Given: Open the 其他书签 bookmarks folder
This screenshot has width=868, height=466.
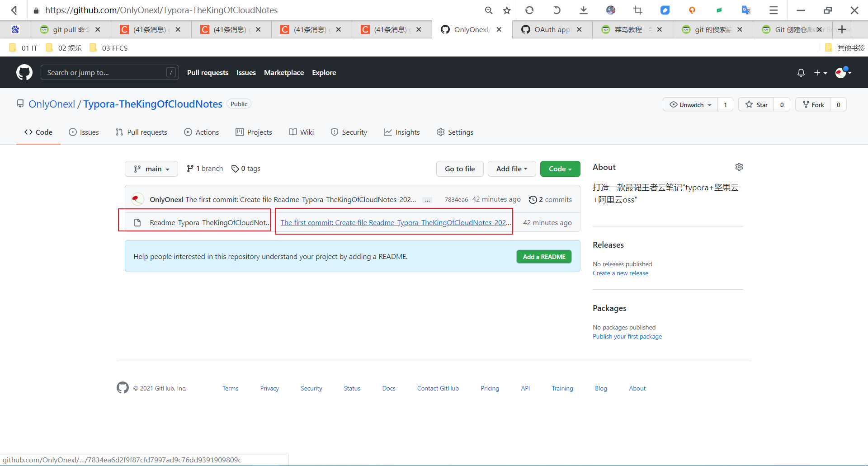Looking at the screenshot, I should (844, 48).
